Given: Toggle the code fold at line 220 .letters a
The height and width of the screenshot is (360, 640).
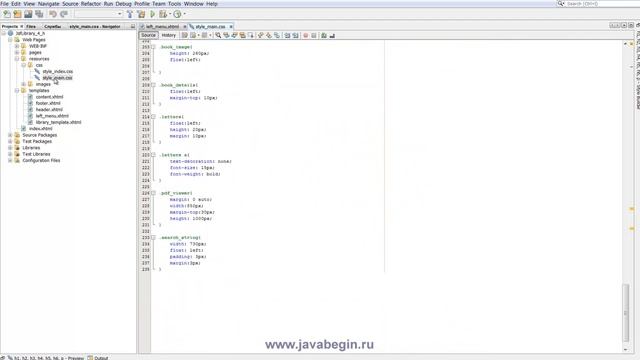Looking at the screenshot, I should click(x=153, y=155).
